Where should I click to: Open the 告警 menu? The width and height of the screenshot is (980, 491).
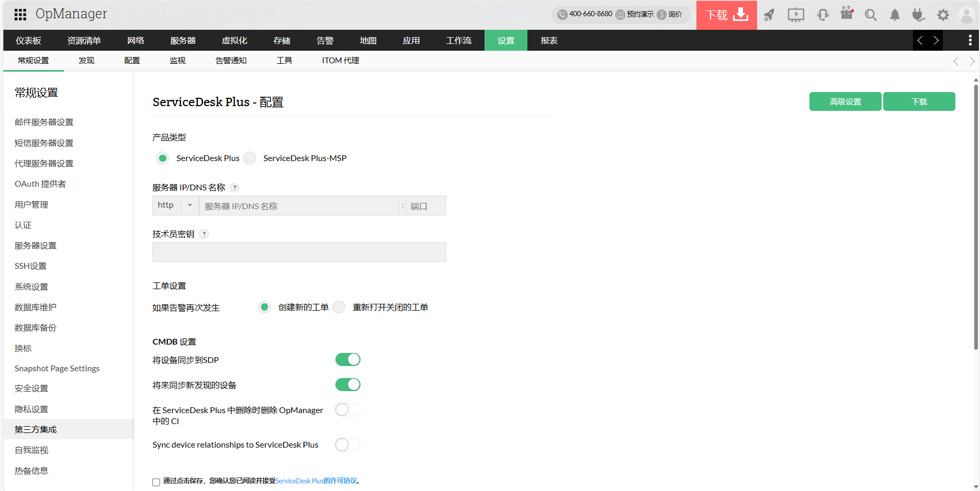(x=325, y=40)
